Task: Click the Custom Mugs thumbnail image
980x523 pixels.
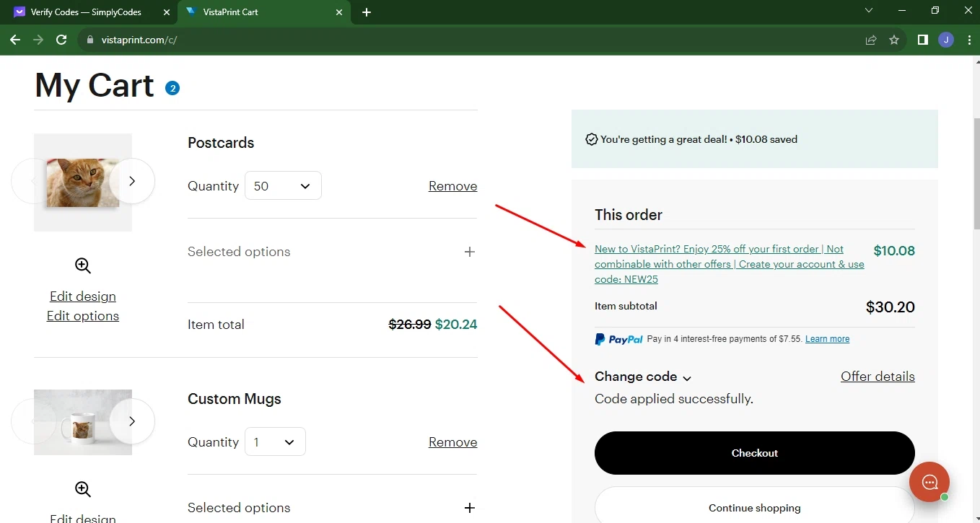Action: 83,422
